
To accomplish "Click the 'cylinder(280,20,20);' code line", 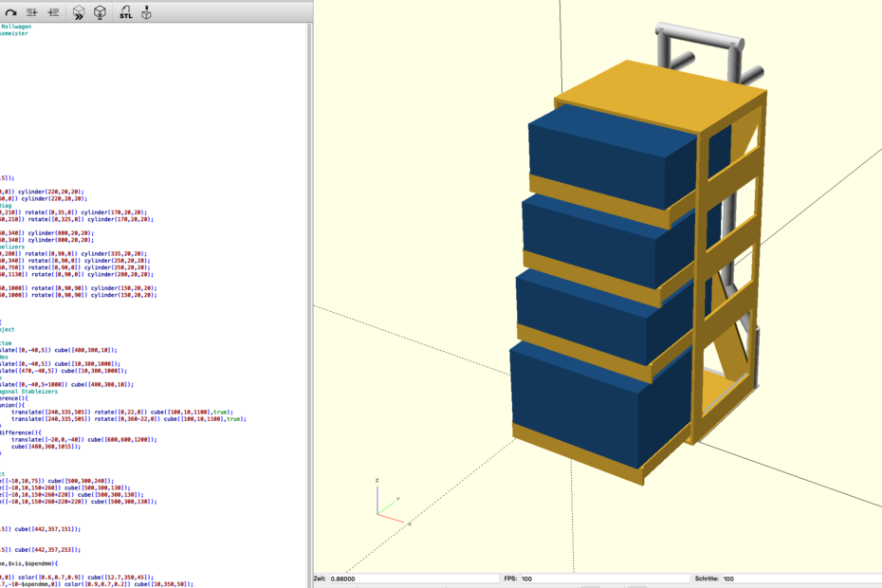I will [120, 275].
